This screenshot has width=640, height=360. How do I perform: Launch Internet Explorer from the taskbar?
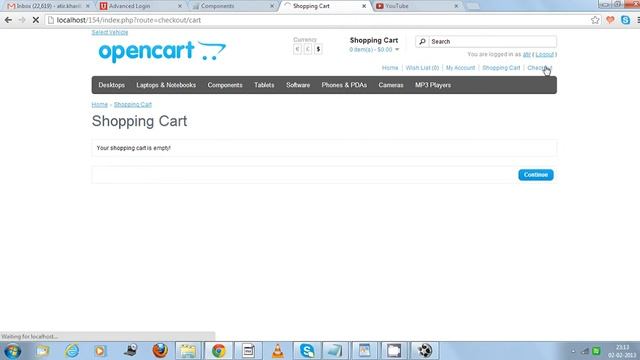(72, 351)
